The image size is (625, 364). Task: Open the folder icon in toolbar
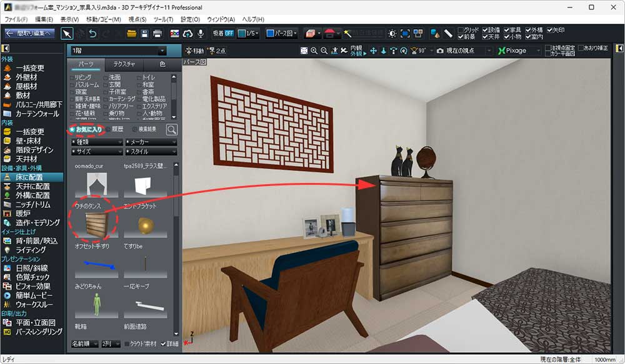point(131,34)
